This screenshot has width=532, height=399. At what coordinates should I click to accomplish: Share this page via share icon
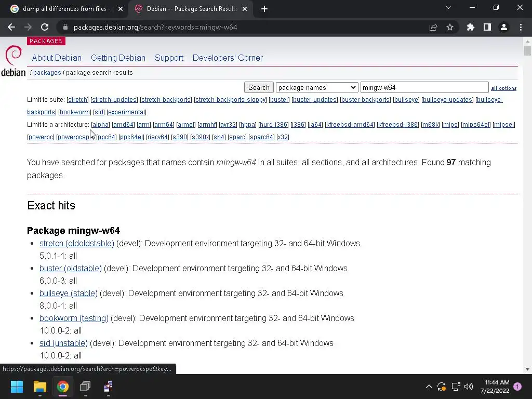[x=433, y=27]
